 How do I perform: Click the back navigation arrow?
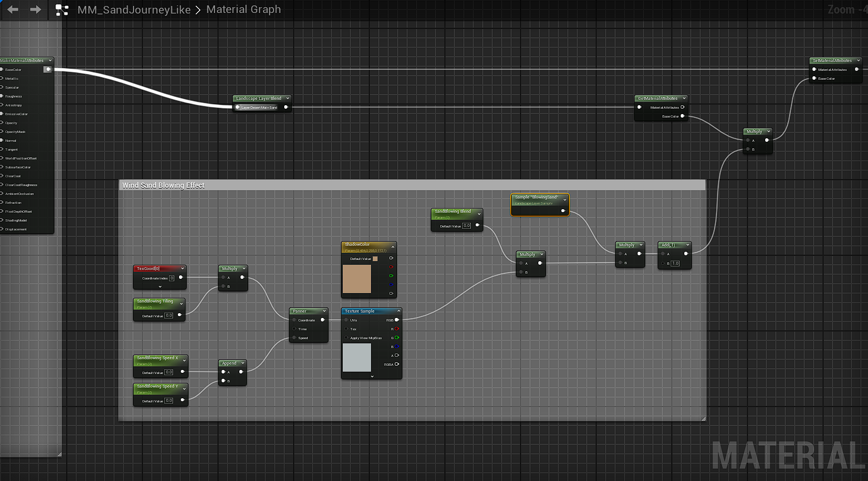pos(12,9)
